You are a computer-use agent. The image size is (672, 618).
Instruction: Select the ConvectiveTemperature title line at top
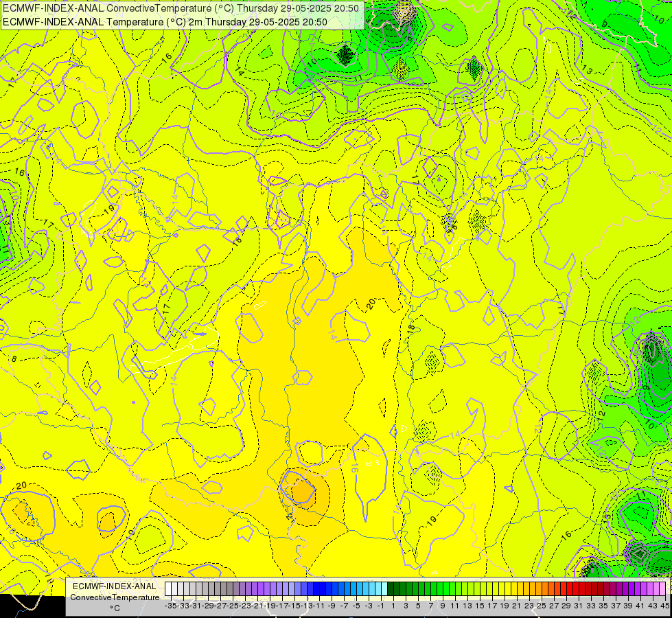tap(181, 8)
